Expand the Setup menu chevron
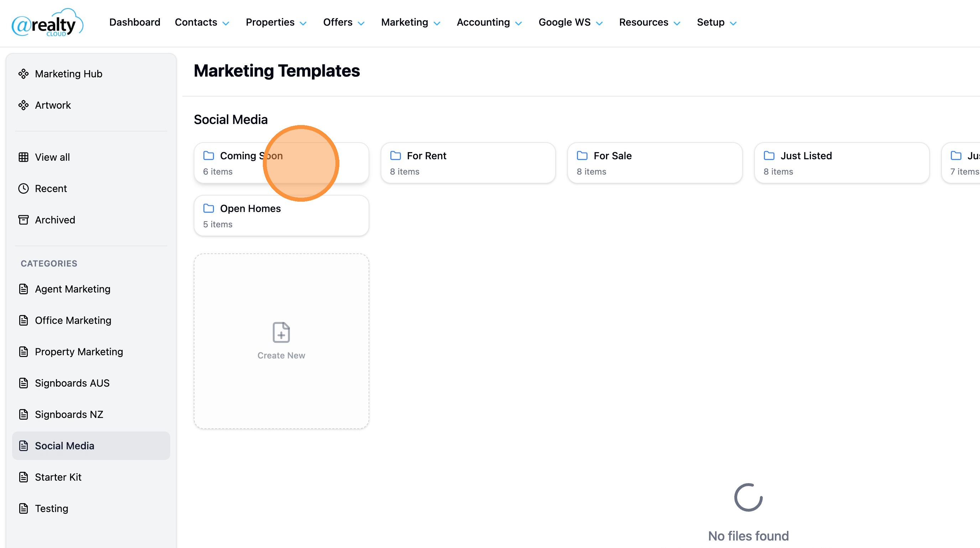The width and height of the screenshot is (980, 548). click(x=734, y=24)
